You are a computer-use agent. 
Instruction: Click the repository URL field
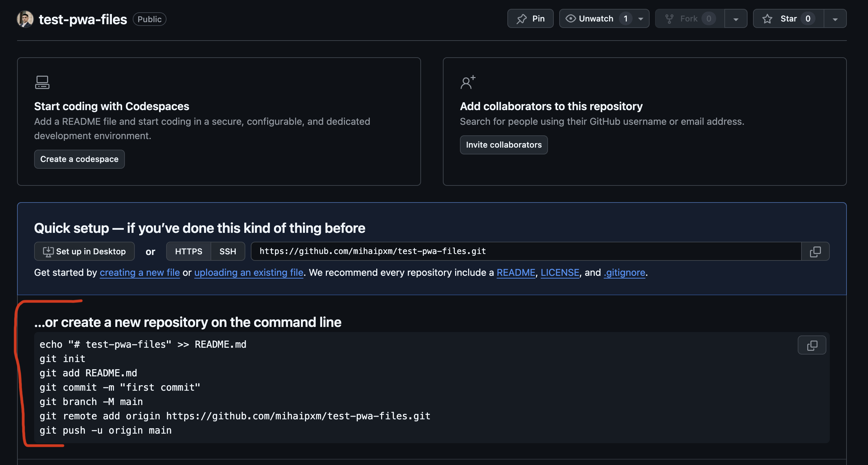(x=526, y=251)
